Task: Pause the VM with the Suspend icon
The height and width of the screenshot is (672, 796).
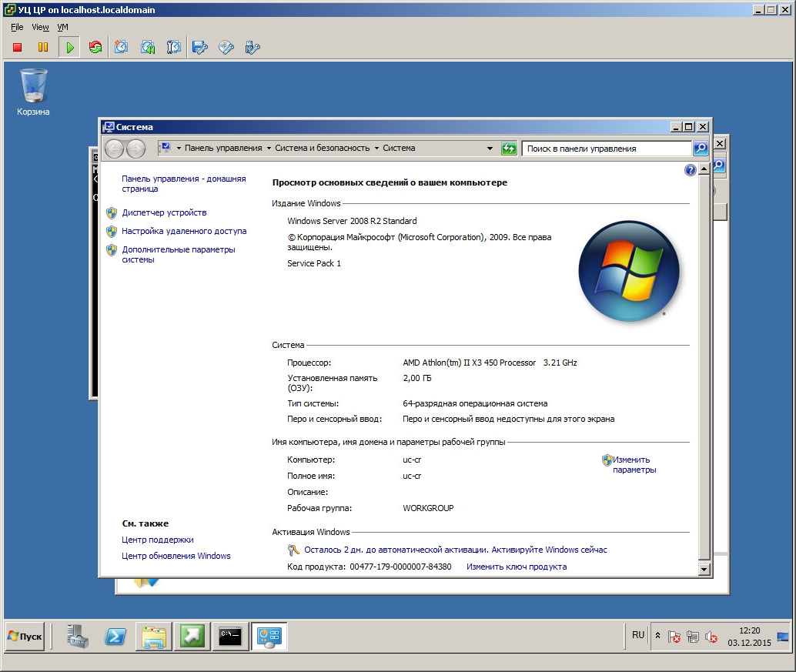Action: 43,48
